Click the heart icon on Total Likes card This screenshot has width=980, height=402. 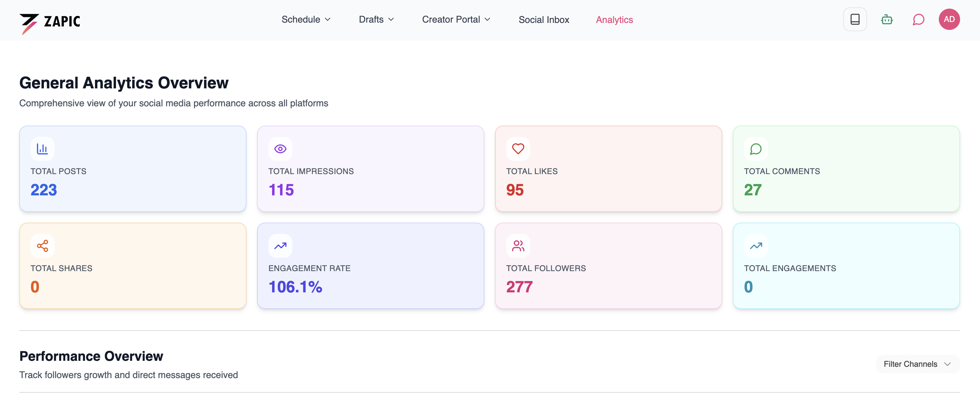coord(518,149)
